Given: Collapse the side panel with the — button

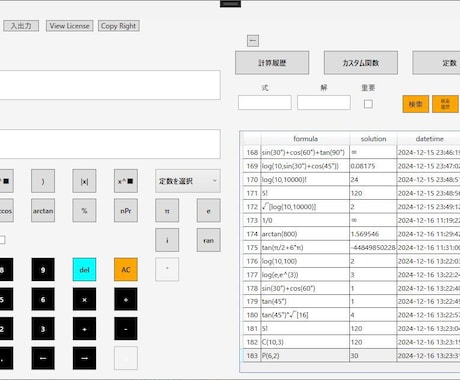Looking at the screenshot, I should (253, 41).
